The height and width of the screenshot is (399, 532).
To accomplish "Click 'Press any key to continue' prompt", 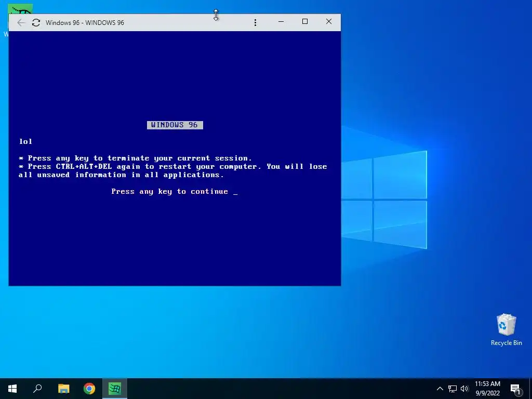I will pos(175,192).
